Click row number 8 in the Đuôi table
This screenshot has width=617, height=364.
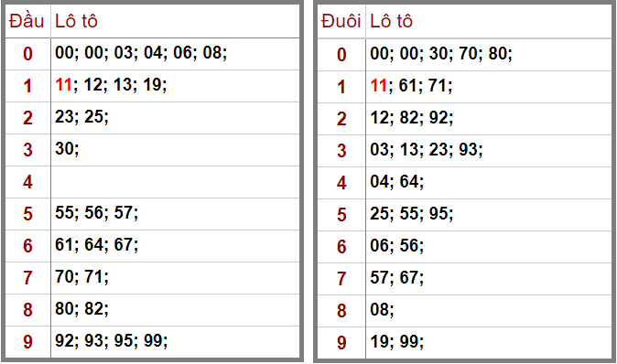341,311
